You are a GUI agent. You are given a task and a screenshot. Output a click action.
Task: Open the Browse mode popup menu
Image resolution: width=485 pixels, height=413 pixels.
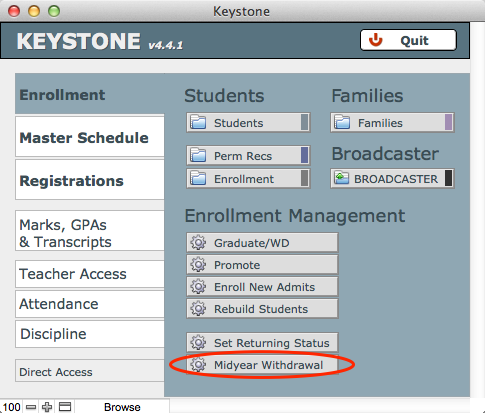pyautogui.click(x=122, y=407)
